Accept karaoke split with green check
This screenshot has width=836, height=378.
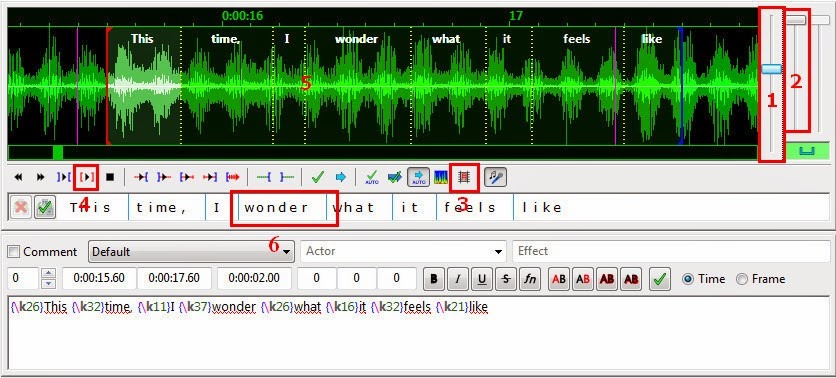click(x=45, y=207)
